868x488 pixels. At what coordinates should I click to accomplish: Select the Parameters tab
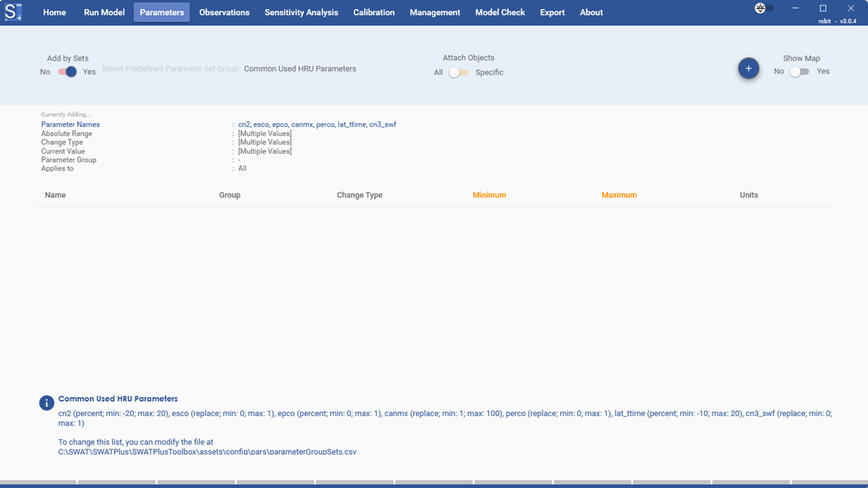point(161,12)
